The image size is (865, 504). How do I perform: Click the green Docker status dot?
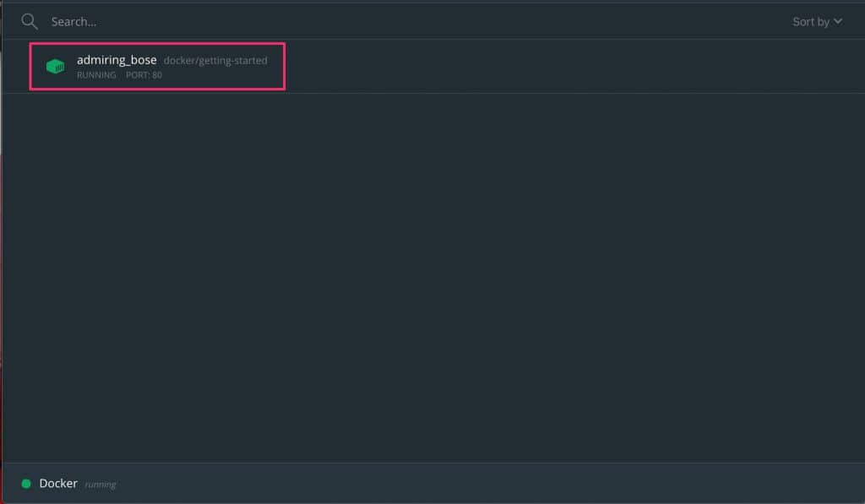tap(26, 484)
